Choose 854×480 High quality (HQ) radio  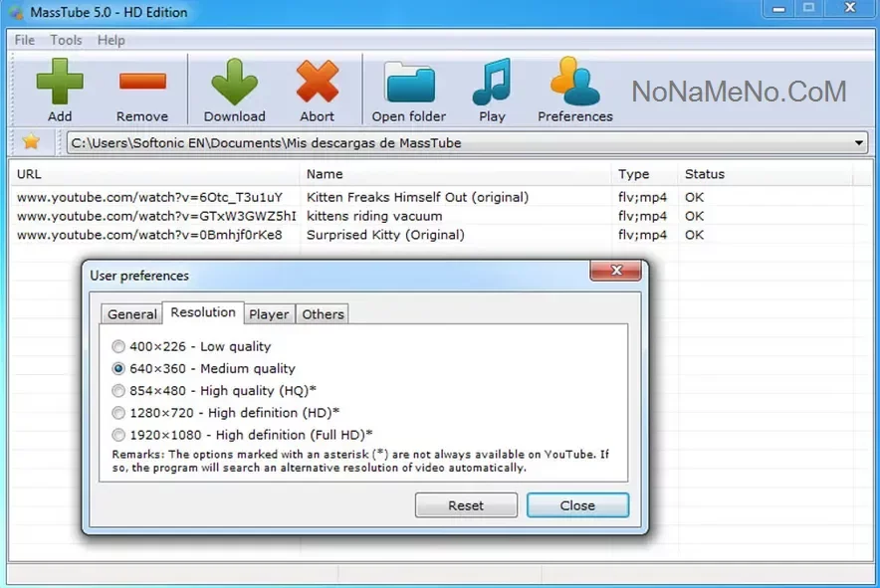pyautogui.click(x=119, y=391)
